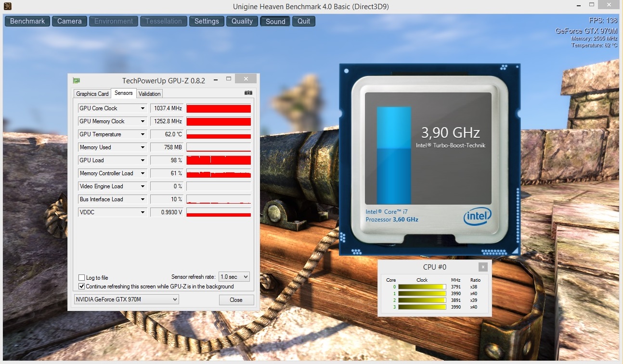Click the Intel logo on the CPU gadget
Screen dimensions: 623x364
(477, 217)
